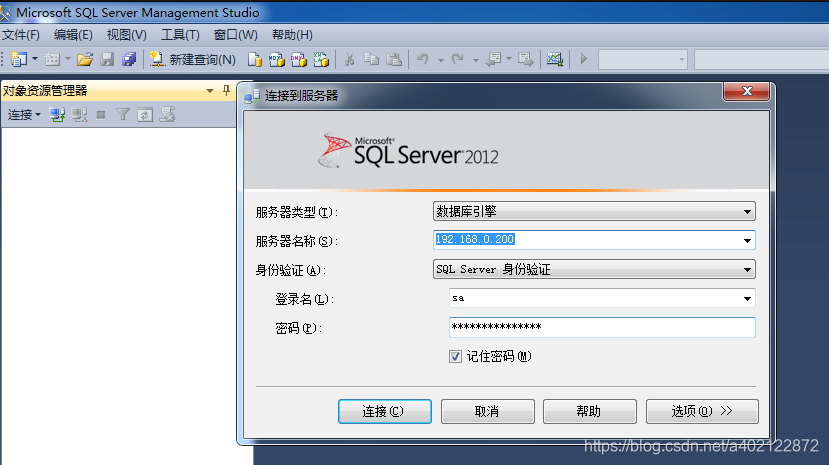Click the 连接到服务器 dialog title icon
This screenshot has height=465, width=829.
(x=252, y=96)
